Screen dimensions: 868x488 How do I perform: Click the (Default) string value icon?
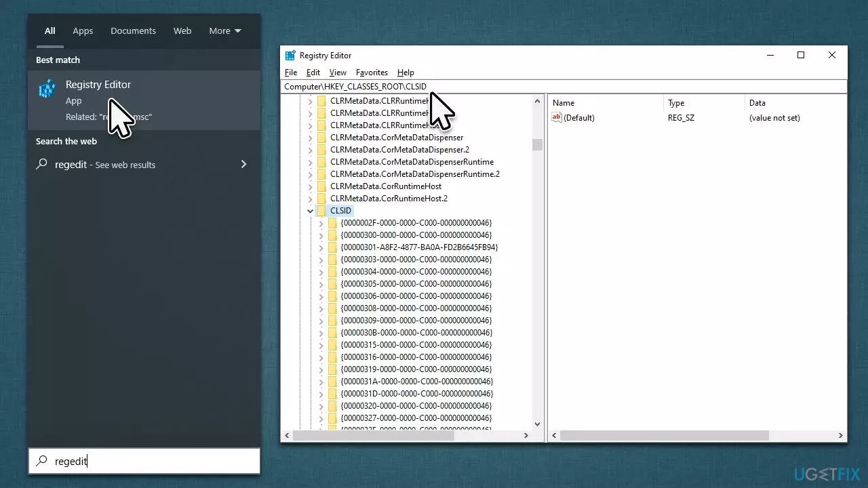coord(557,118)
